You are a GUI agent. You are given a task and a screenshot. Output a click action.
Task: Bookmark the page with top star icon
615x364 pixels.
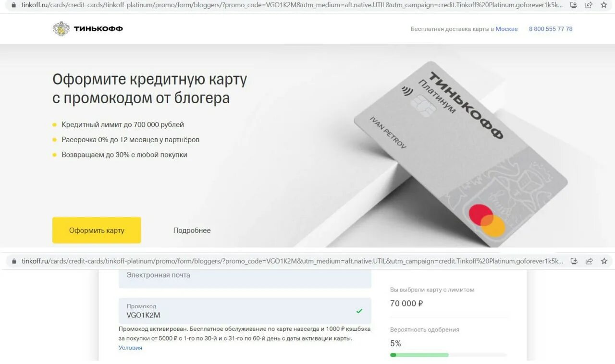click(604, 5)
